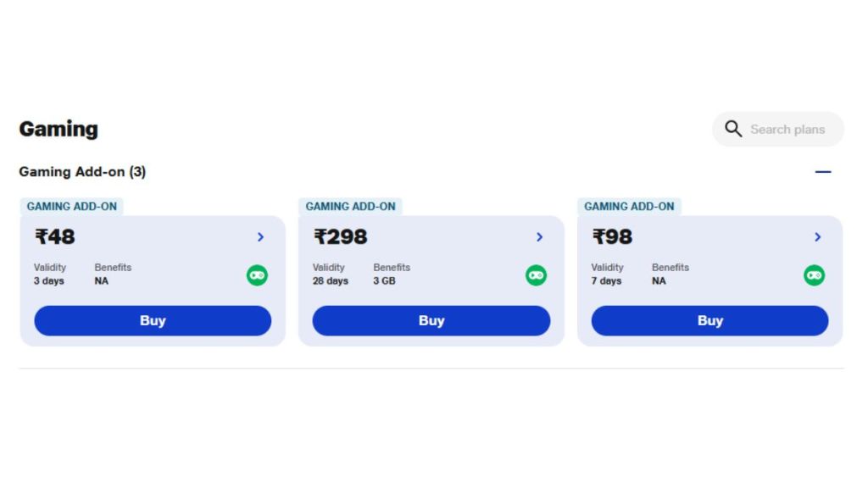Click the ₹98 price text
868x488 pixels.
coord(613,237)
